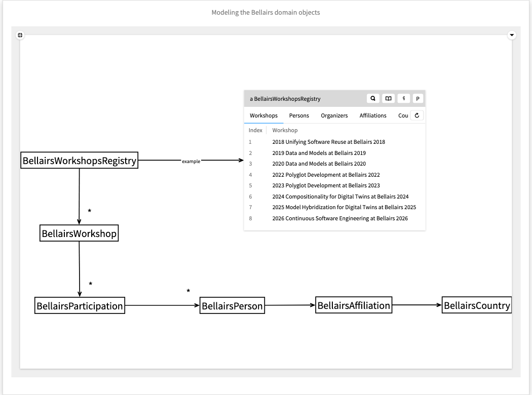The width and height of the screenshot is (532, 395).
Task: Click the BellairsWorkshop node in the diagram
Action: (x=79, y=233)
